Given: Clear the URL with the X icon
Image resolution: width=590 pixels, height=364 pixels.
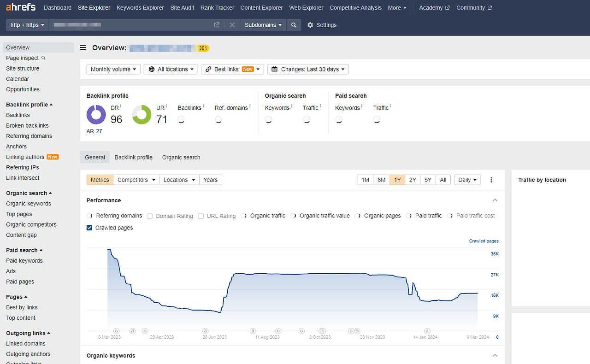Looking at the screenshot, I should (232, 25).
